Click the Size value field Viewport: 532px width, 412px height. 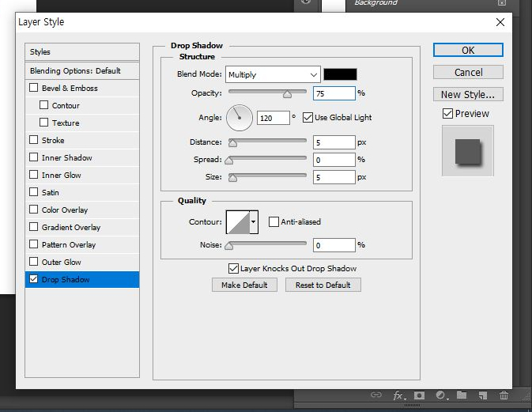pos(334,177)
